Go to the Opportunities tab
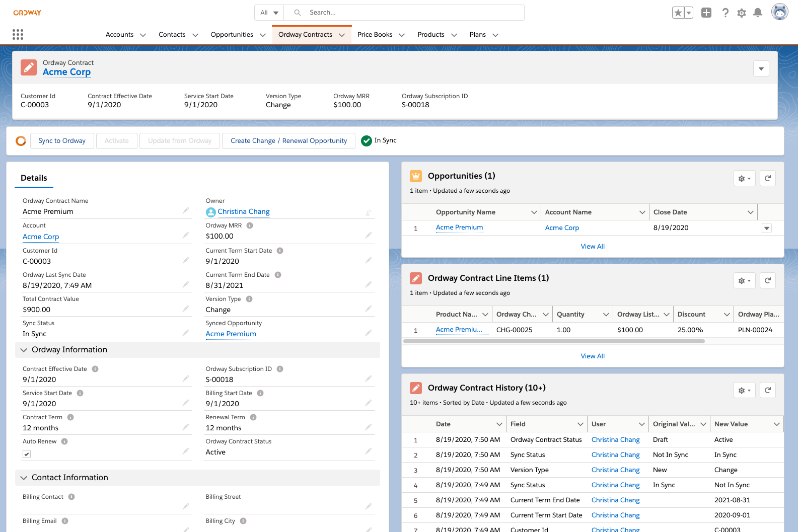This screenshot has height=532, width=798. pos(232,35)
